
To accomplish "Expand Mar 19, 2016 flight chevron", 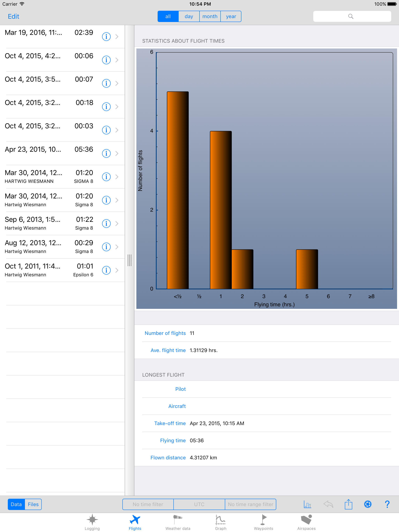I will pos(117,37).
